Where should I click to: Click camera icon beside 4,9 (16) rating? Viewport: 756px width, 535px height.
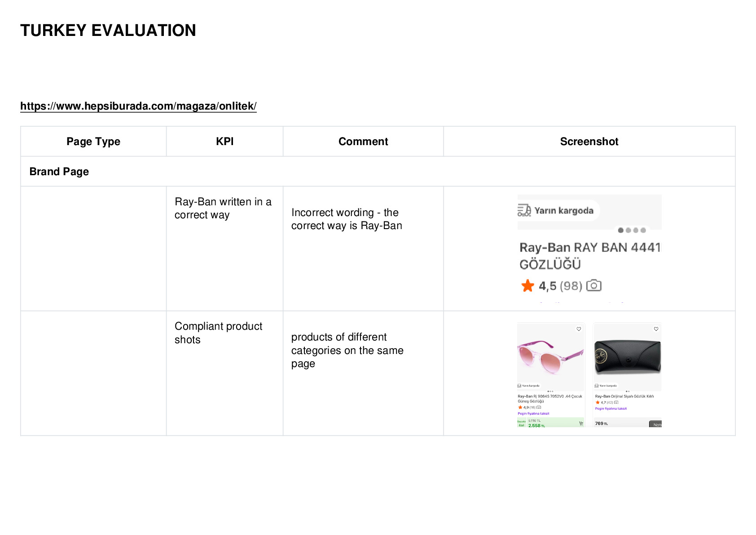click(x=539, y=407)
